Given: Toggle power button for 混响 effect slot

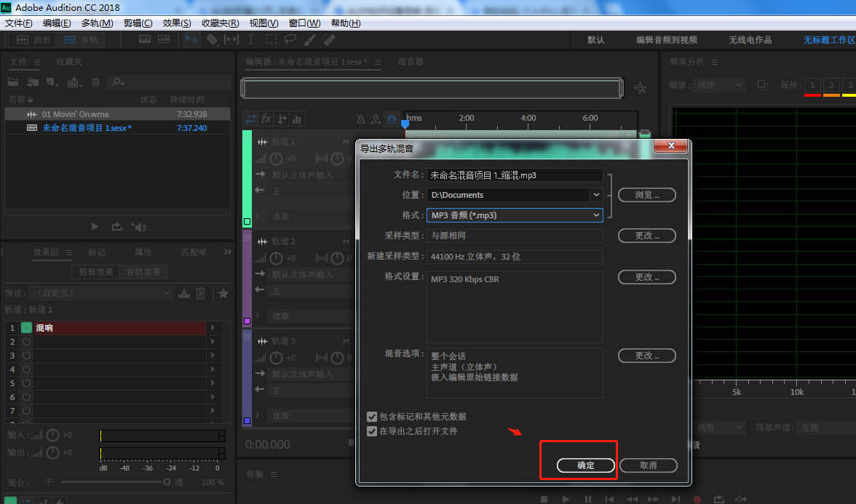Looking at the screenshot, I should (26, 328).
